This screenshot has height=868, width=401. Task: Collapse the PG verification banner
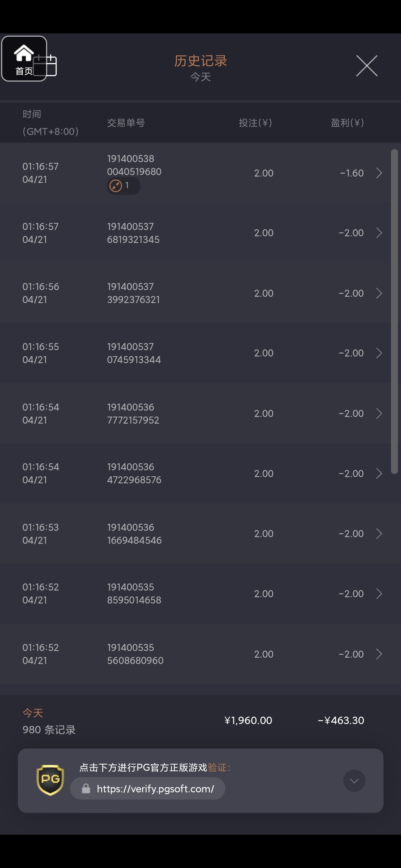click(354, 781)
